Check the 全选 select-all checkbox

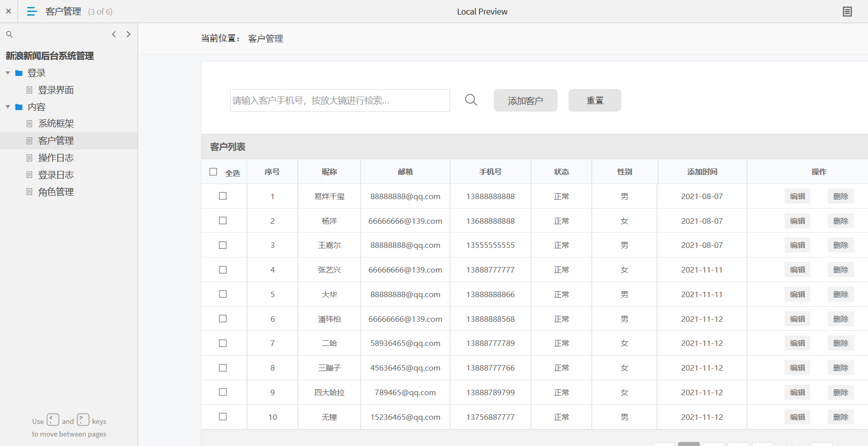pos(213,172)
